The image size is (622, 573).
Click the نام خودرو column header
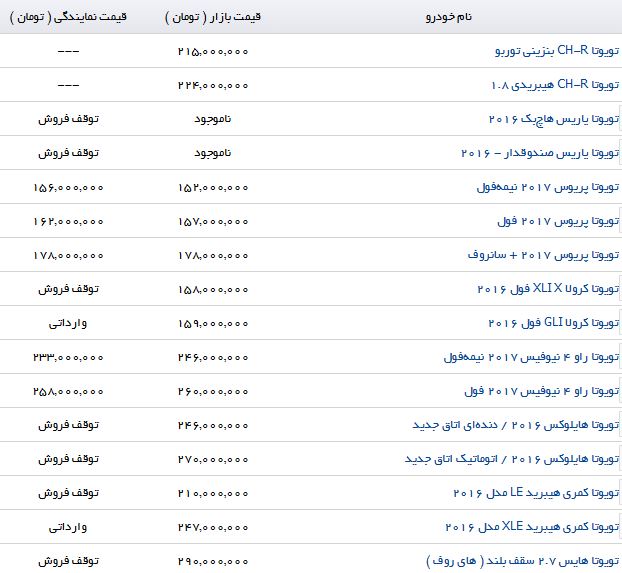(449, 17)
